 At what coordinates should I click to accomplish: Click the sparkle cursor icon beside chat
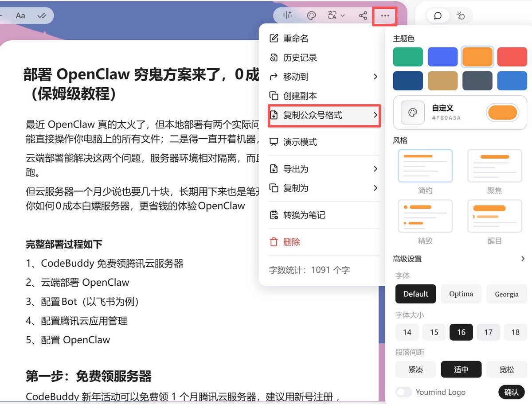[461, 16]
